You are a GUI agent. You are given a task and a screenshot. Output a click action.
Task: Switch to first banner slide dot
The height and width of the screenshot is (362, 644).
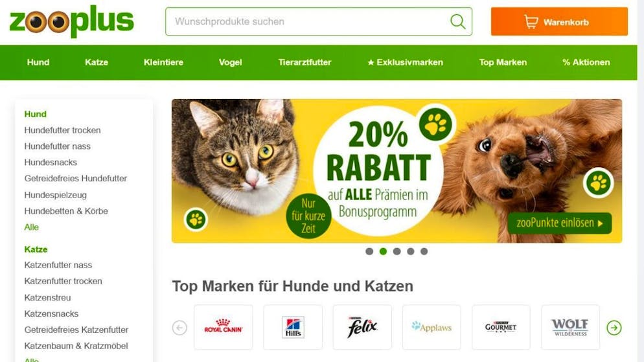click(x=369, y=251)
